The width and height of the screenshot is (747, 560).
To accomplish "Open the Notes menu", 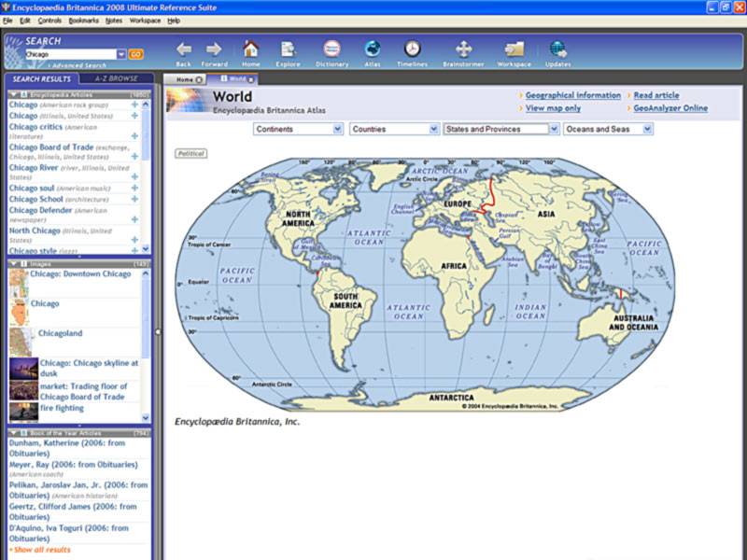I will tap(114, 21).
